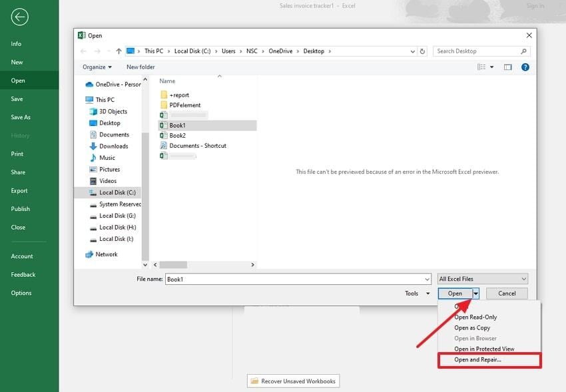Click NSC in the address path
The height and width of the screenshot is (392, 566).
pos(252,51)
